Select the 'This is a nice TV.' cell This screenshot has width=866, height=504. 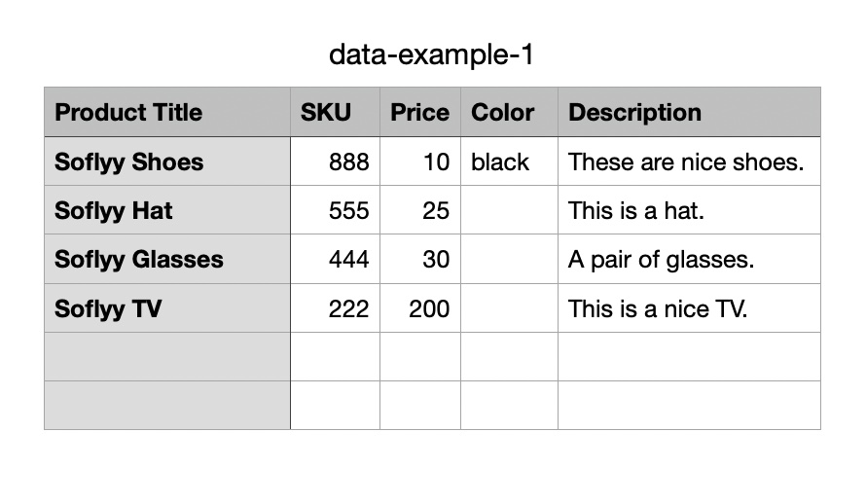click(x=689, y=309)
